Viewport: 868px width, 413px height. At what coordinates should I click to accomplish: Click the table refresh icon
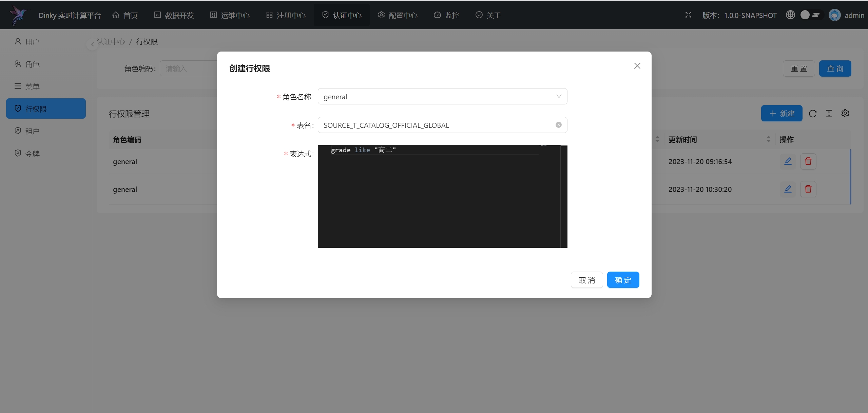pos(813,114)
